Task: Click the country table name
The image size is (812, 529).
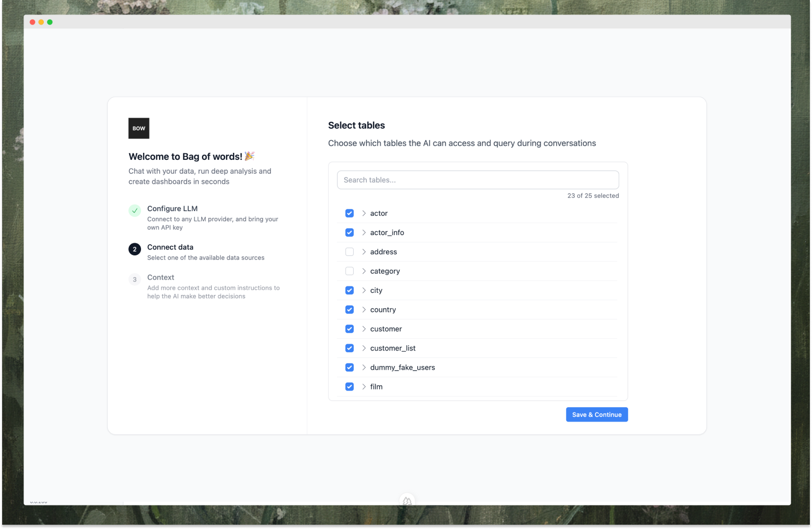Action: (383, 309)
